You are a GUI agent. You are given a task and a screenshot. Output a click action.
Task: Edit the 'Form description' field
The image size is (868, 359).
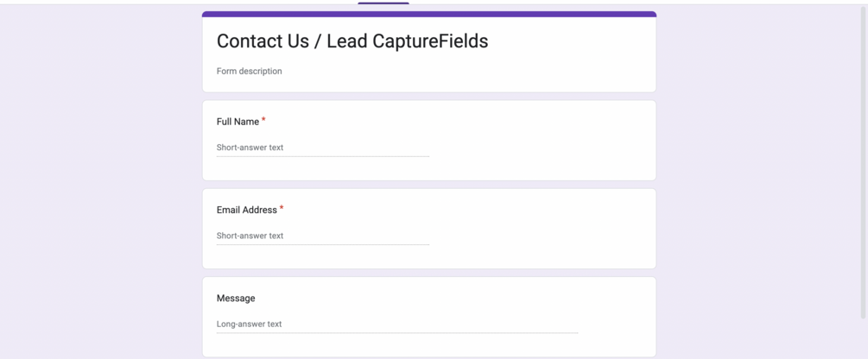tap(250, 72)
